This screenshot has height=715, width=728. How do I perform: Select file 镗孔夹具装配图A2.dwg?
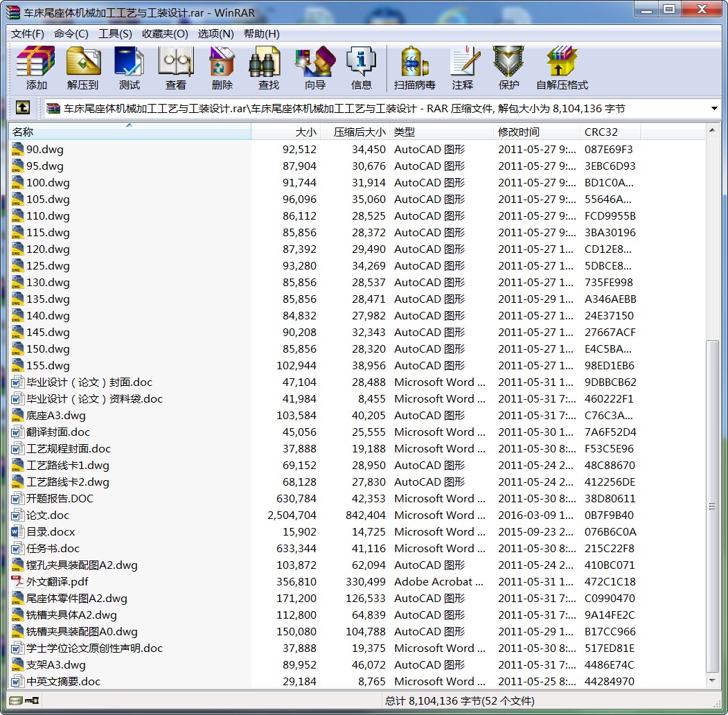[82, 565]
